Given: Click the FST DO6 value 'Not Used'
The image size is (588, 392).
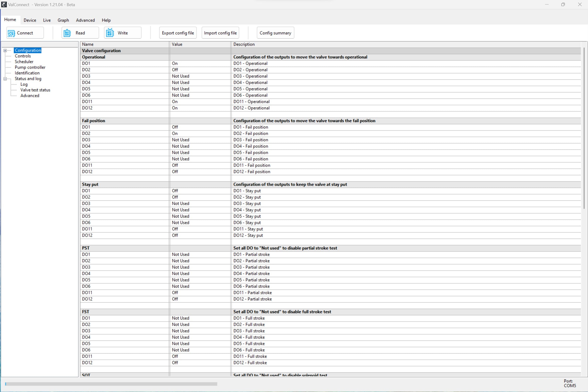Looking at the screenshot, I should [x=180, y=350].
